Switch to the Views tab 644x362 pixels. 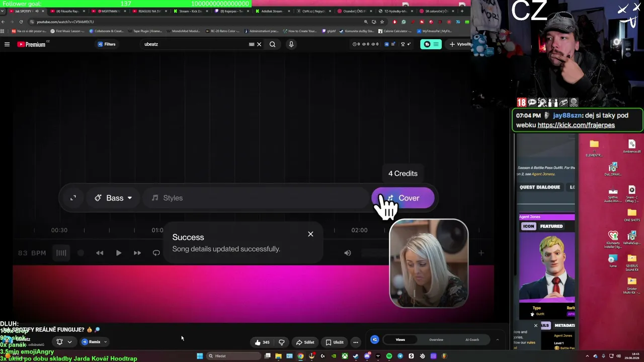click(x=400, y=340)
